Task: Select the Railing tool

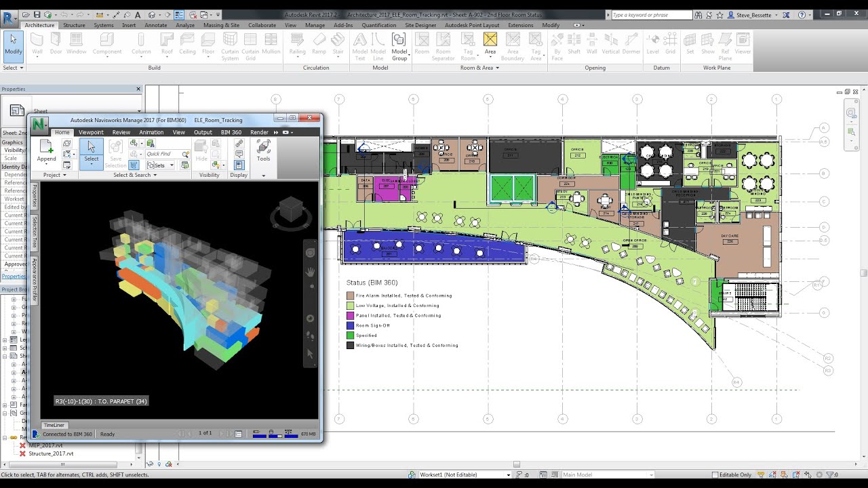Action: 298,45
